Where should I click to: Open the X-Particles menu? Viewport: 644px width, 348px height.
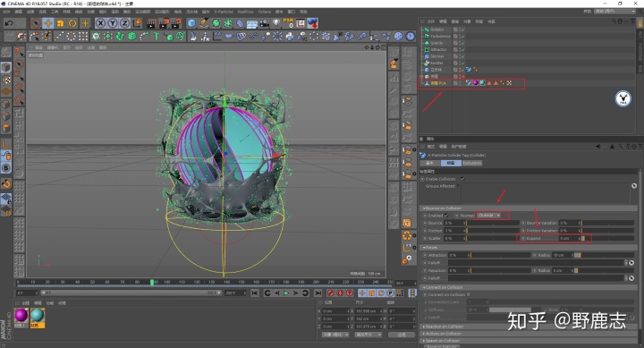point(224,12)
